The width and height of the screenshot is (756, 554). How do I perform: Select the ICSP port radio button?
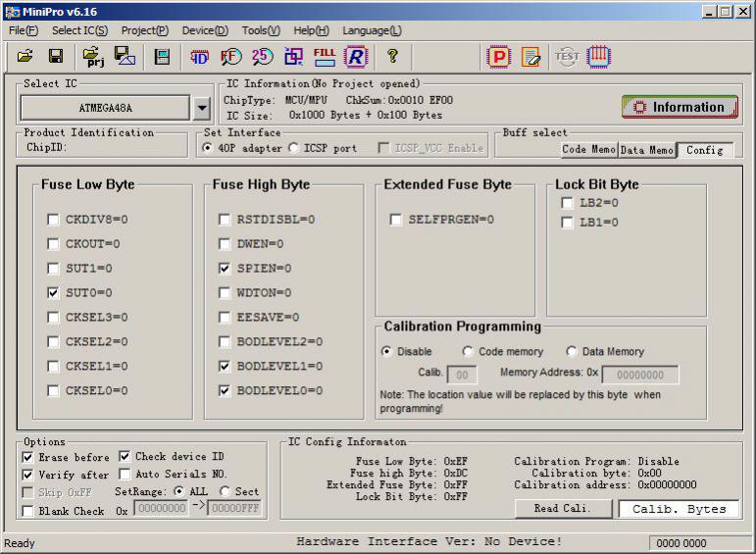(294, 149)
